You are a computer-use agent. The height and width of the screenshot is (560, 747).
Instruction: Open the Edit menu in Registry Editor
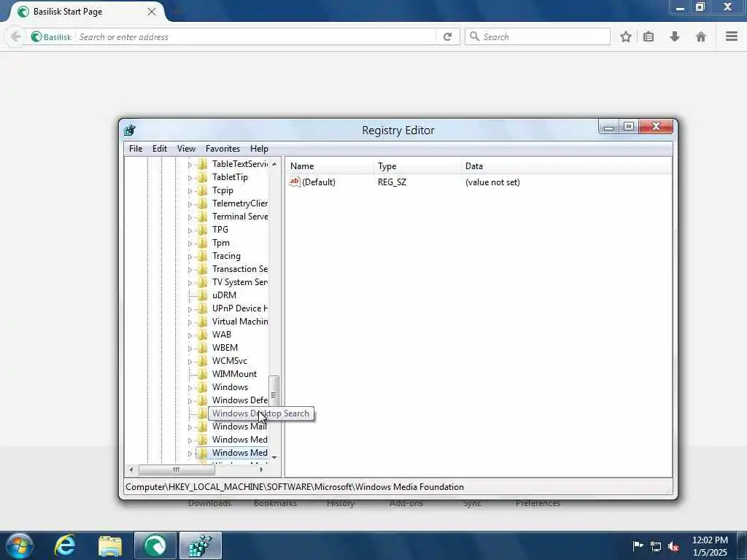(x=160, y=149)
